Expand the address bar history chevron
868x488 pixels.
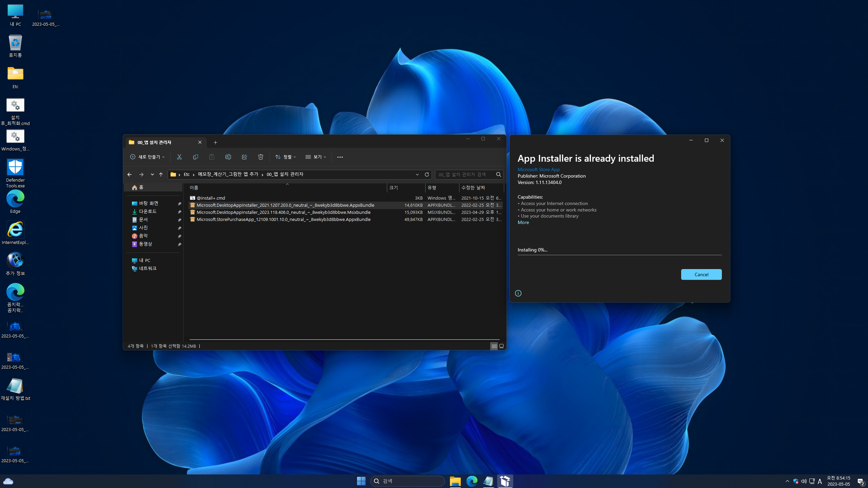click(x=417, y=175)
